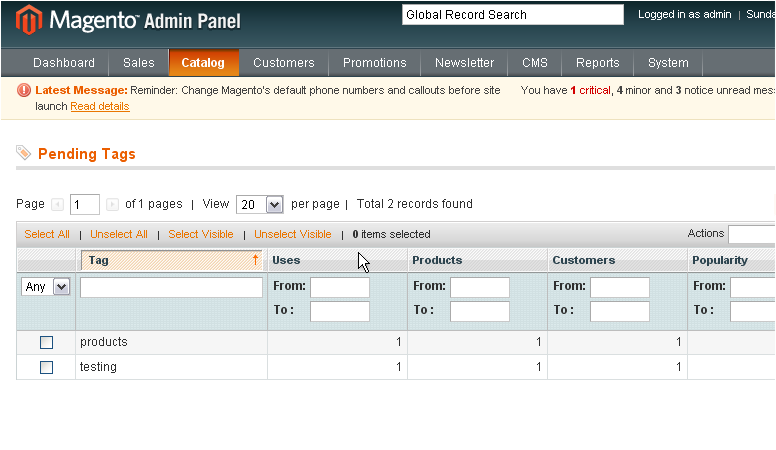
Task: Focus the Global Record Search field
Action: (513, 15)
